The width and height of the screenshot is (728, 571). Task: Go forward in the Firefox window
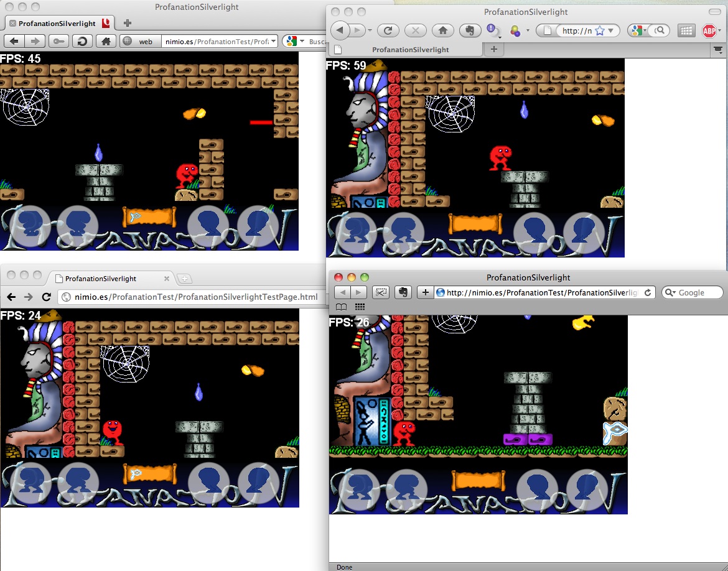[357, 30]
